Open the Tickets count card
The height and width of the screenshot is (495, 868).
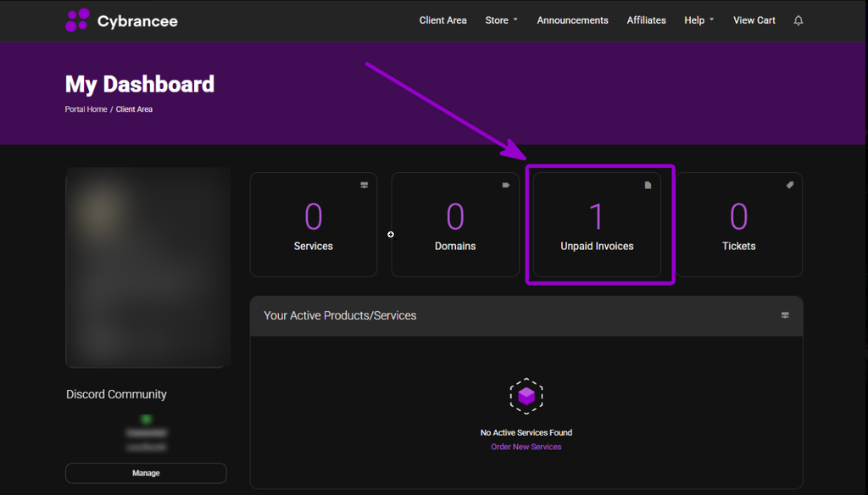click(x=739, y=225)
